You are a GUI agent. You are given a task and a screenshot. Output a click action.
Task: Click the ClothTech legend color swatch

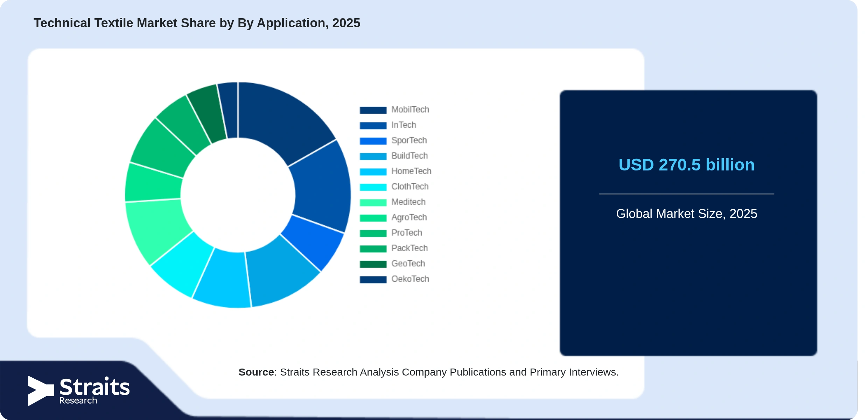click(373, 187)
